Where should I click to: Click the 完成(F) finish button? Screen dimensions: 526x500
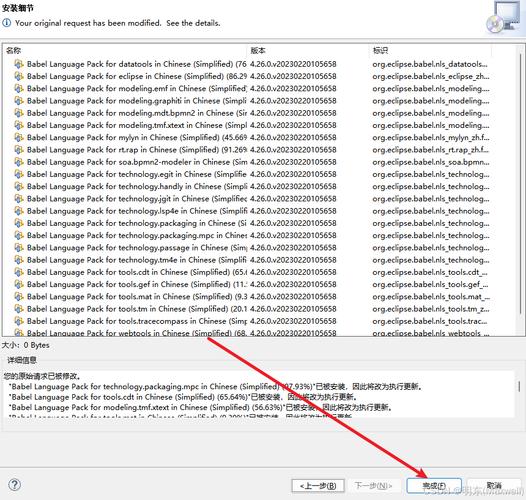point(434,486)
